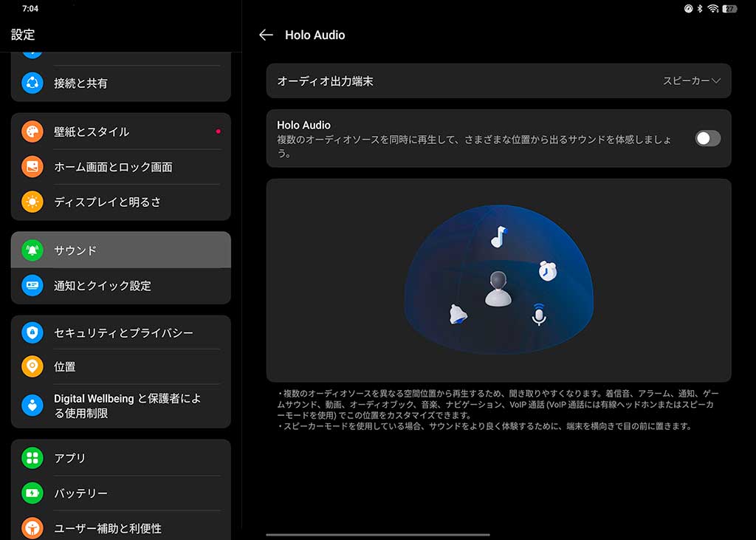Click the Digital Wellbeing heart icon
The width and height of the screenshot is (756, 540).
tap(32, 406)
